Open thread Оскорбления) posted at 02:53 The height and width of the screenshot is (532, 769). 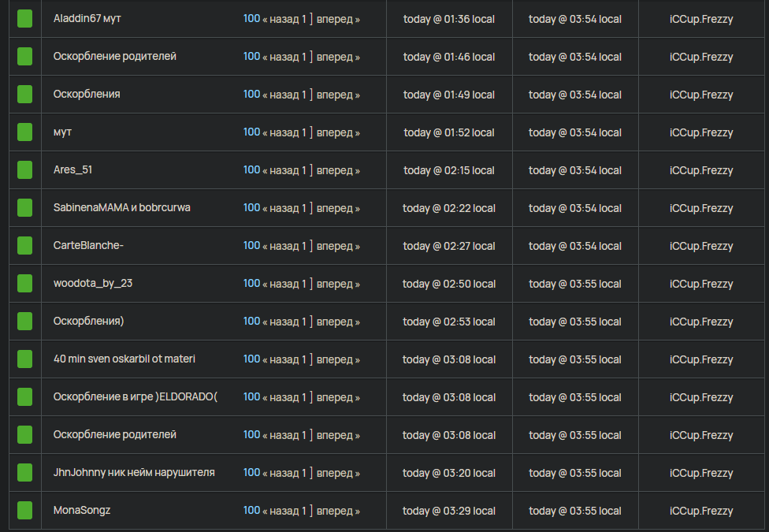tap(89, 321)
